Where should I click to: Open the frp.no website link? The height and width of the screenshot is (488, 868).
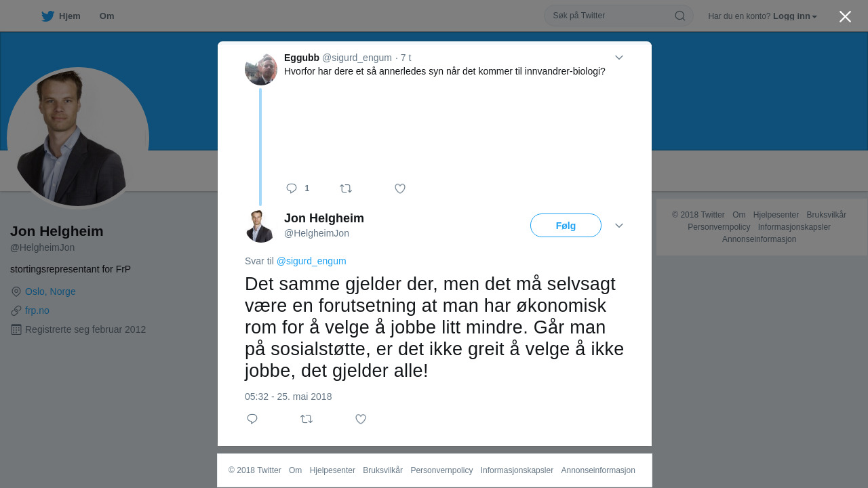coord(37,310)
